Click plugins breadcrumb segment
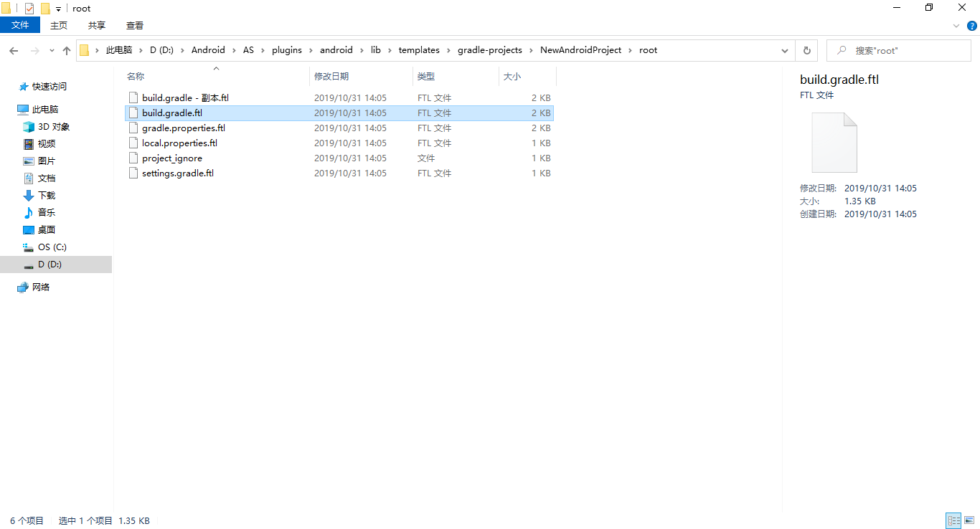980x529 pixels. pyautogui.click(x=287, y=50)
